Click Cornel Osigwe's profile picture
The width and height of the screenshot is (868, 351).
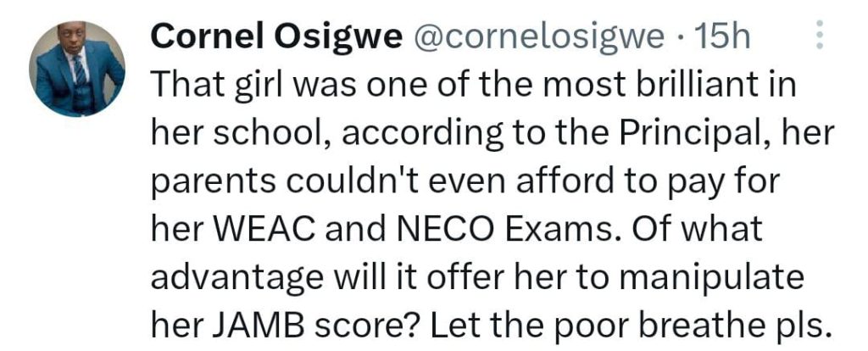click(x=77, y=69)
